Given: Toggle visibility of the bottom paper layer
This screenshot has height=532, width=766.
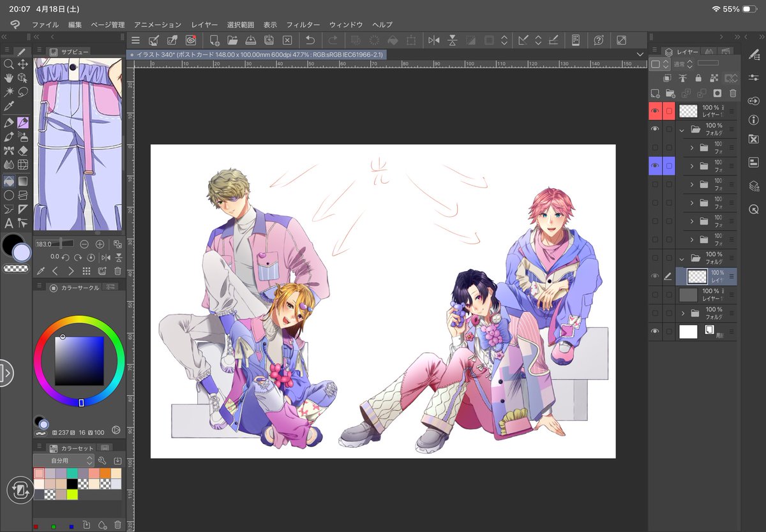Looking at the screenshot, I should coord(656,331).
